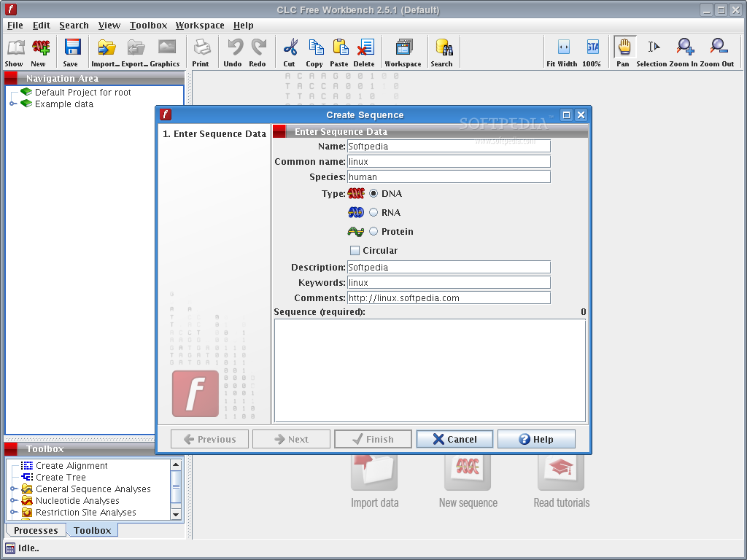Click the Read tutorials graduation cap icon
The image size is (747, 560).
(x=561, y=472)
